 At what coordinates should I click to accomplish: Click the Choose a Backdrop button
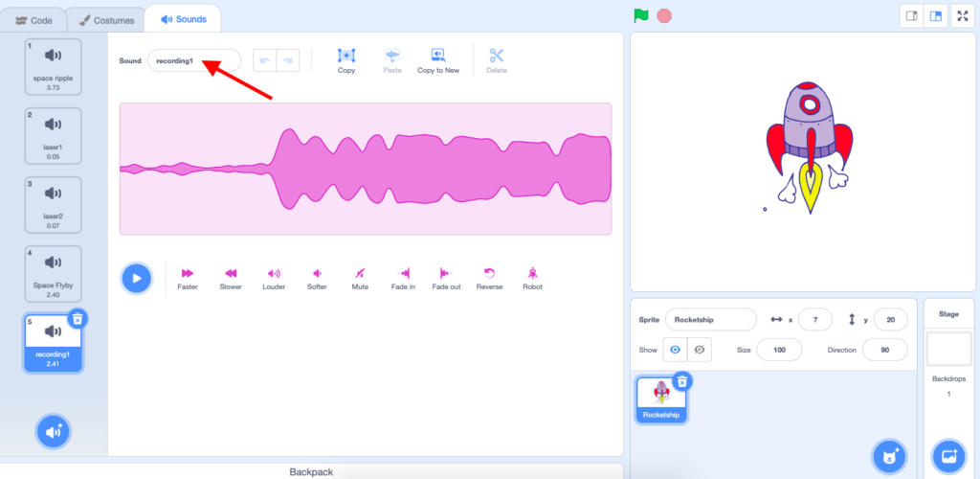coord(948,457)
